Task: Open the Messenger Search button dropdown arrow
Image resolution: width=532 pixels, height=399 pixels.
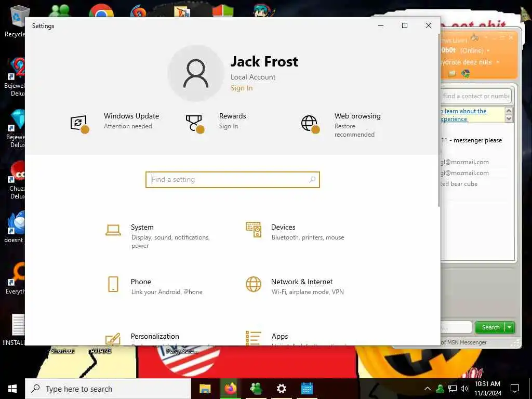Action: tap(510, 327)
